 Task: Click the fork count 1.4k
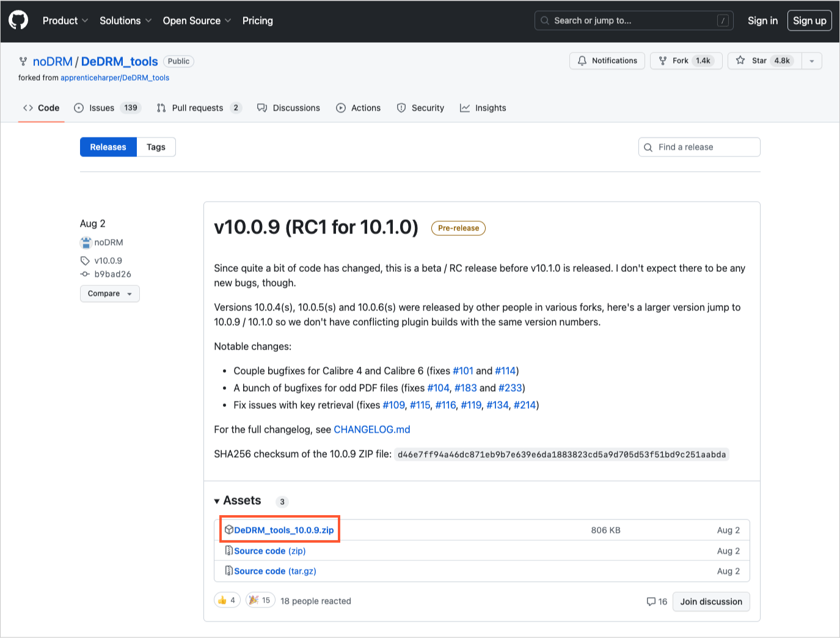[703, 61]
